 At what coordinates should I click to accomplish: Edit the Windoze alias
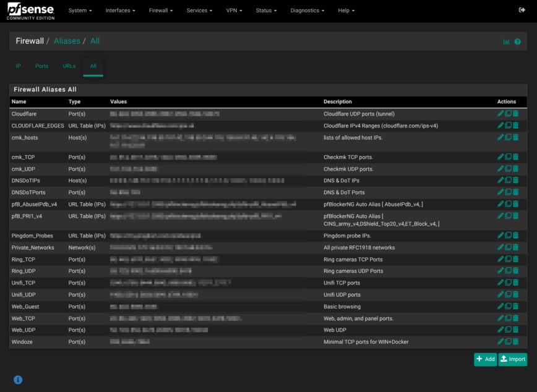pyautogui.click(x=500, y=341)
